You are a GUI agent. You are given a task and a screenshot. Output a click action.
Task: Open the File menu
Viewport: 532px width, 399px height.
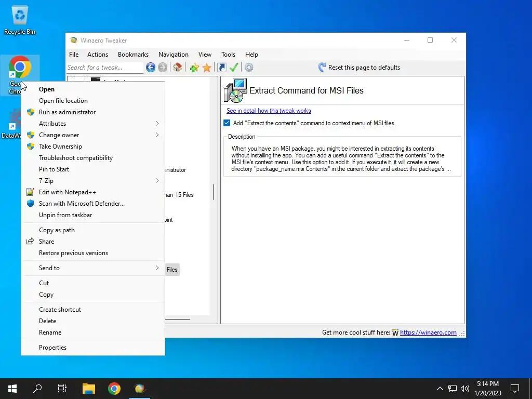(74, 54)
